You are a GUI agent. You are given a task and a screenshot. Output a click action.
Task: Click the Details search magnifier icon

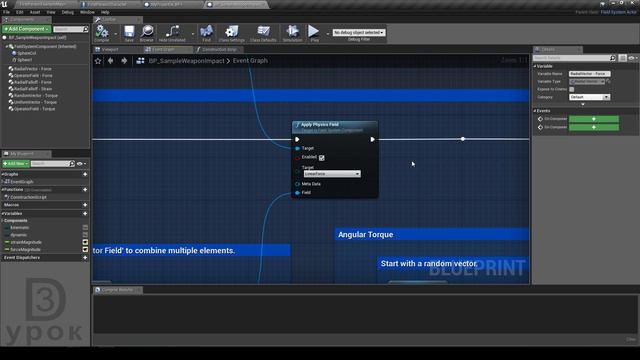pyautogui.click(x=613, y=58)
